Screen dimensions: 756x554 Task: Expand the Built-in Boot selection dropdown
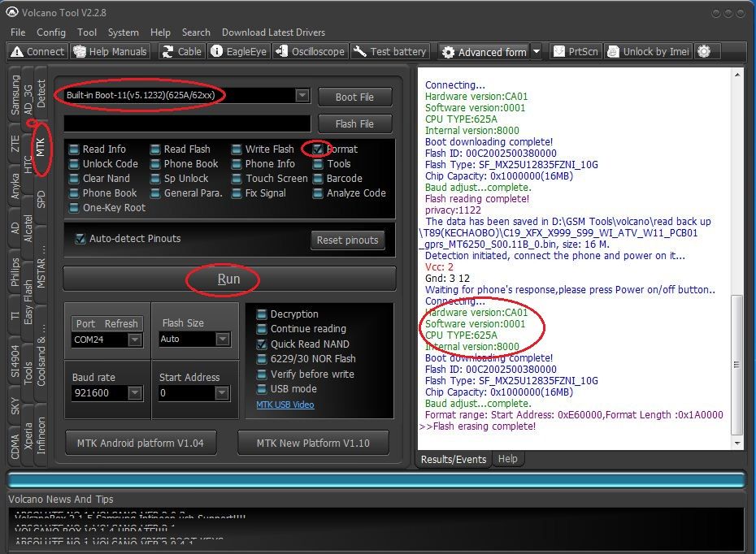coord(302,96)
